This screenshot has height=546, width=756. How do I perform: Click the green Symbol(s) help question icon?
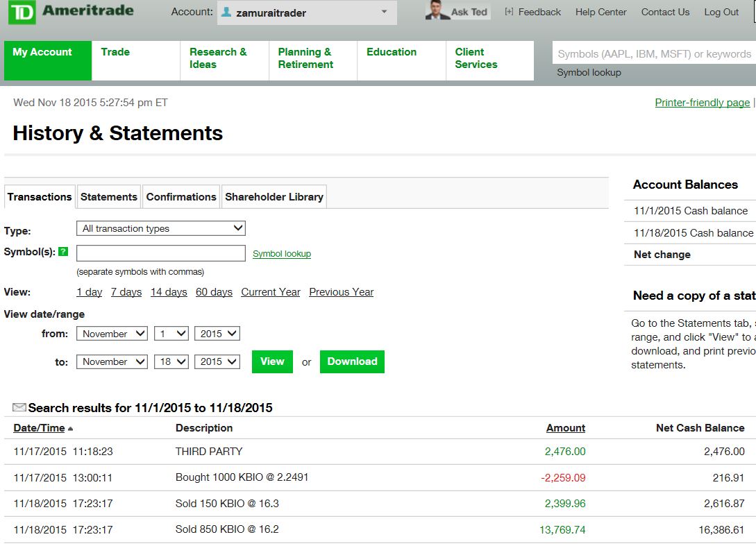pyautogui.click(x=63, y=252)
